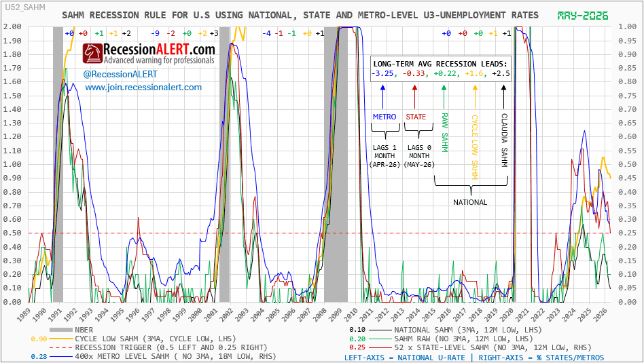The image size is (644, 363).
Task: Click the black upward arrow above CLAUDIA SAHM
Action: pyautogui.click(x=504, y=96)
